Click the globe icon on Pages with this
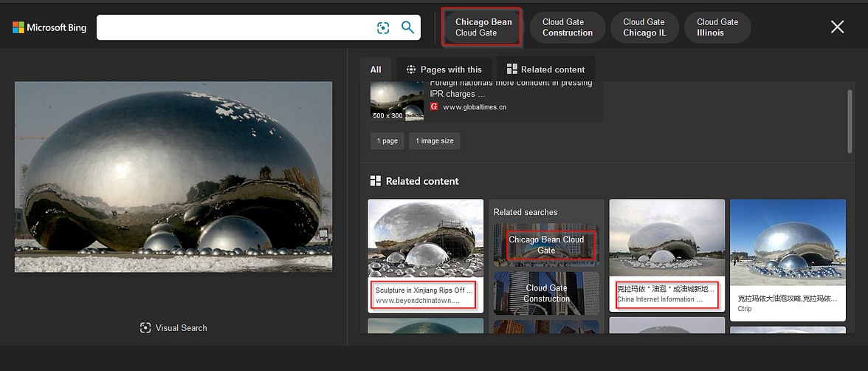Screen dimensions: 868x371 [410, 70]
